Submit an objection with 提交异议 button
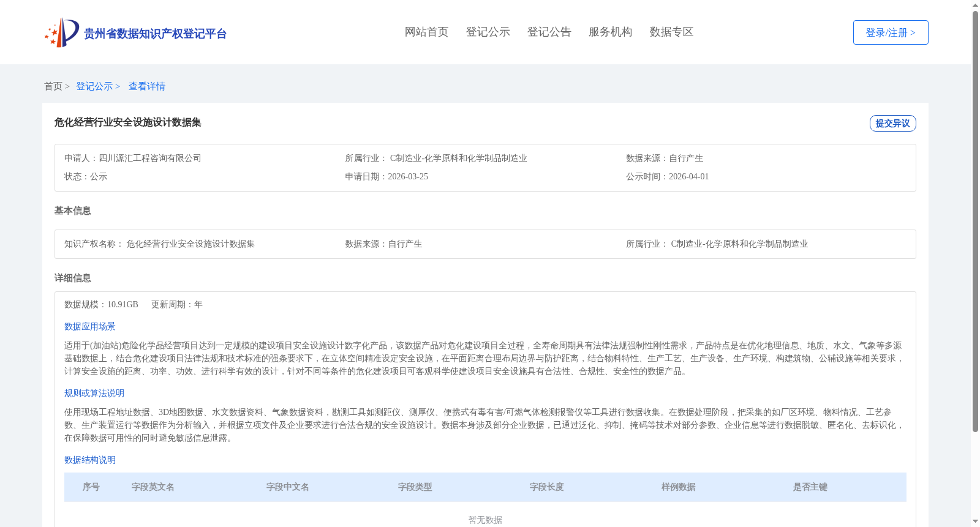This screenshot has height=527, width=980. (x=892, y=123)
